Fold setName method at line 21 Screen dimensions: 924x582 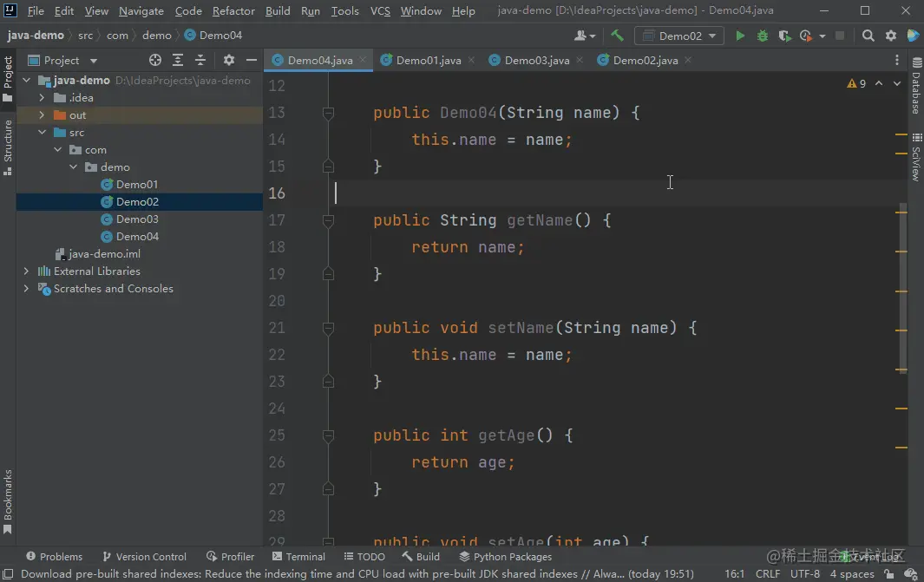coord(328,328)
